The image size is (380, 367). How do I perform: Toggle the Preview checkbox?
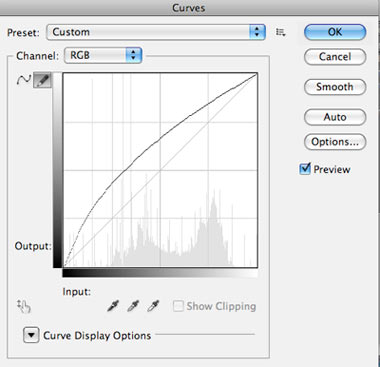click(x=305, y=169)
